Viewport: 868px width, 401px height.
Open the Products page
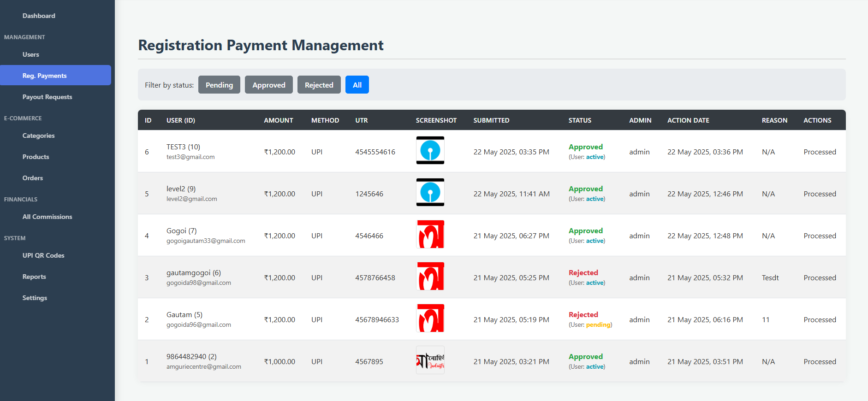(x=36, y=157)
